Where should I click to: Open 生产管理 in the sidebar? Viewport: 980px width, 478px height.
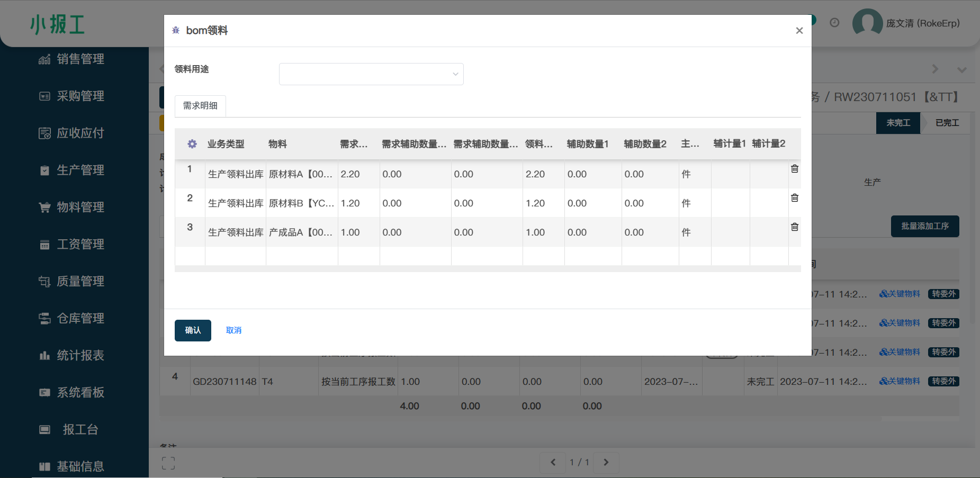click(x=80, y=170)
